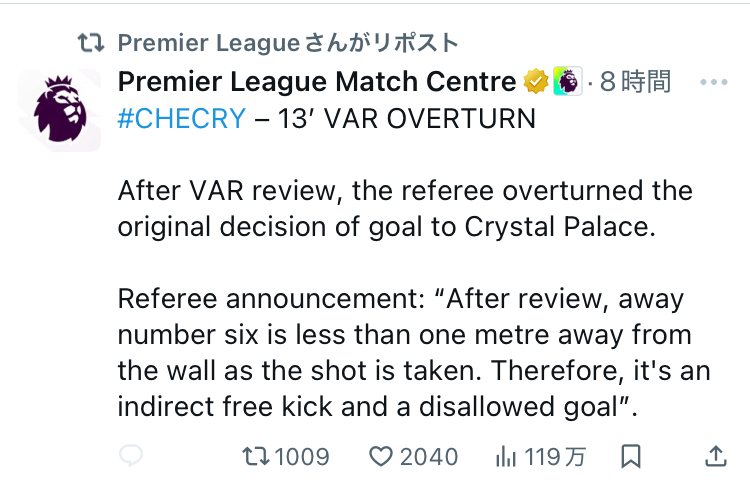Click the share upload arrow icon
This screenshot has width=750, height=490.
[x=716, y=457]
